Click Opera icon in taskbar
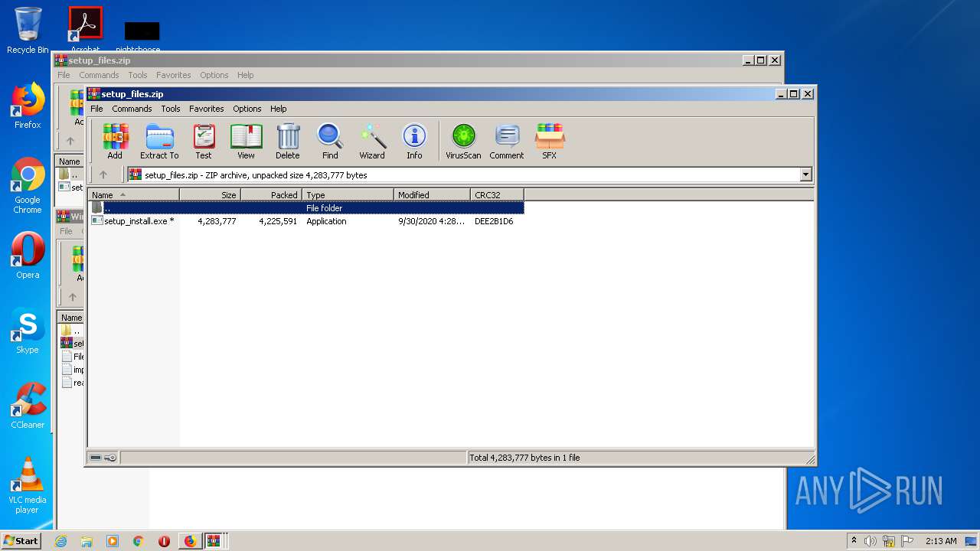The height and width of the screenshot is (551, 980). point(164,541)
